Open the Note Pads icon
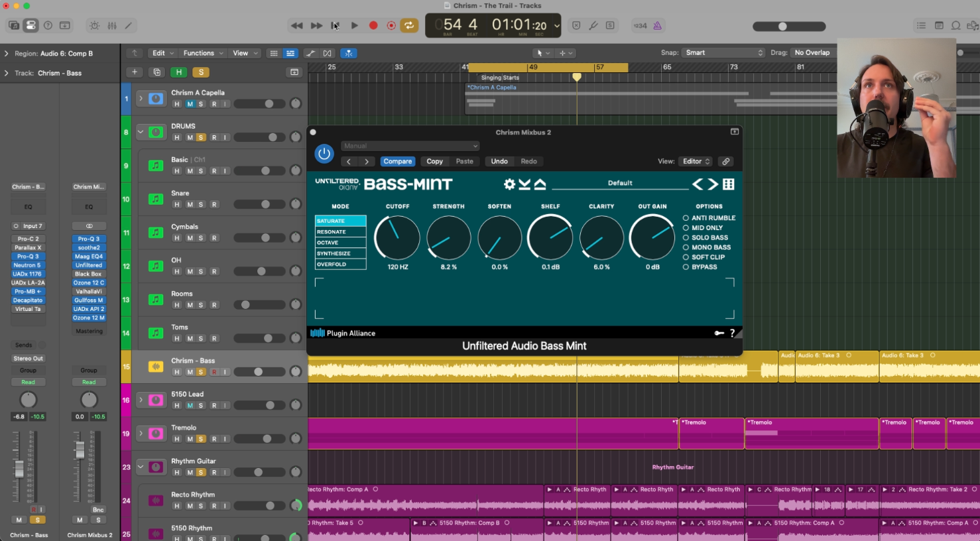The height and width of the screenshot is (541, 980). [x=939, y=26]
